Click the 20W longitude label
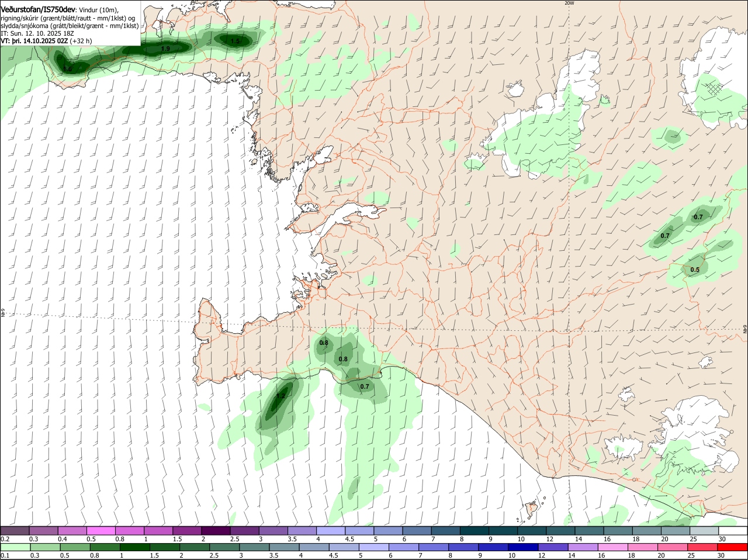The image size is (748, 560). click(x=569, y=3)
